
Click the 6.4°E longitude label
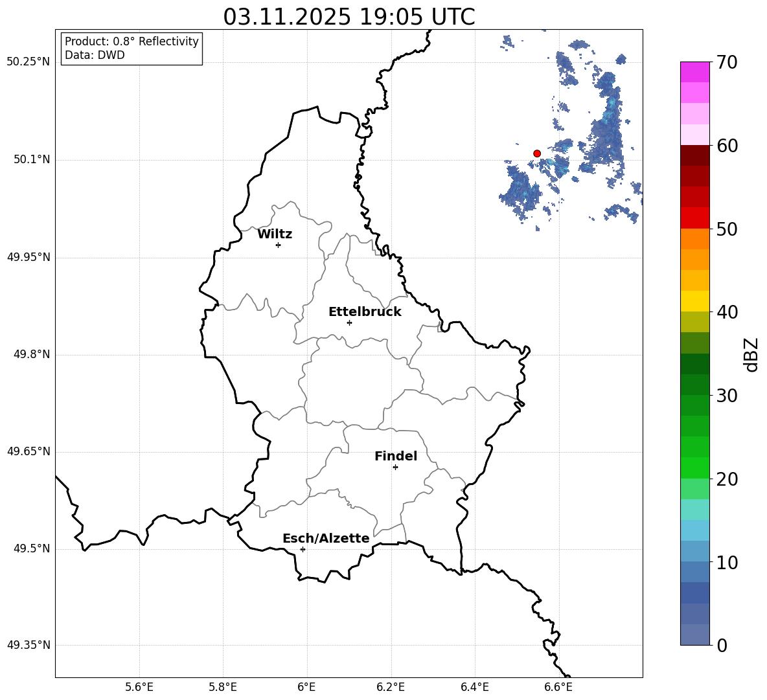click(x=474, y=687)
